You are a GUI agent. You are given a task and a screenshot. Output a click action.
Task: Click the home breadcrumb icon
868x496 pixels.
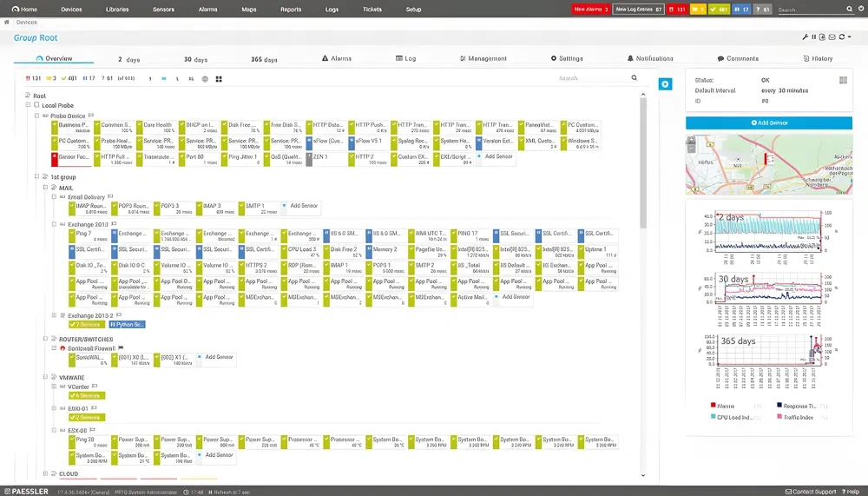point(7,23)
